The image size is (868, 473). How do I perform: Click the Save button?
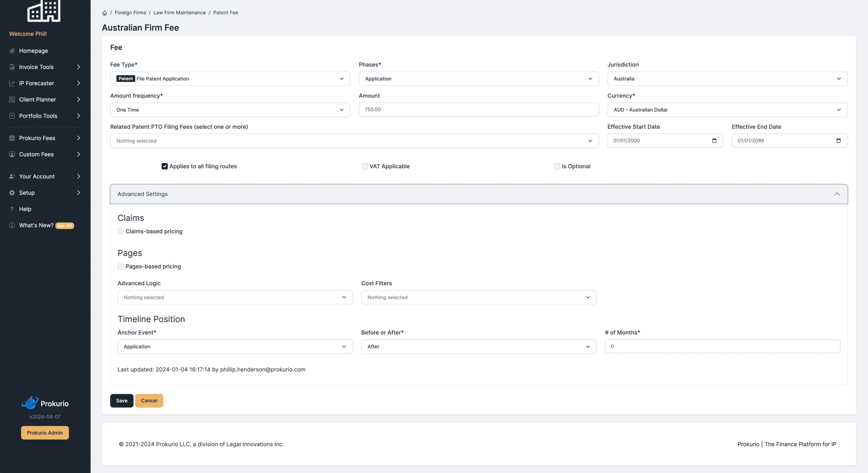[x=122, y=400]
